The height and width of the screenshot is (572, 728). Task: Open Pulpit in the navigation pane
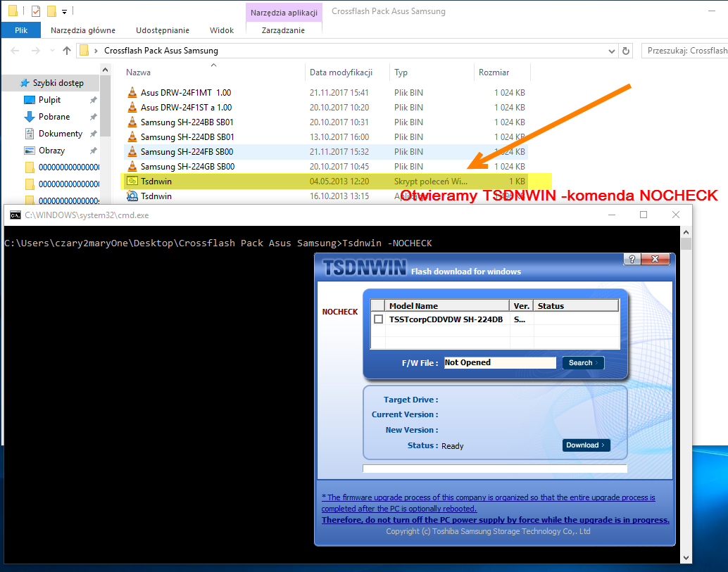[x=49, y=100]
